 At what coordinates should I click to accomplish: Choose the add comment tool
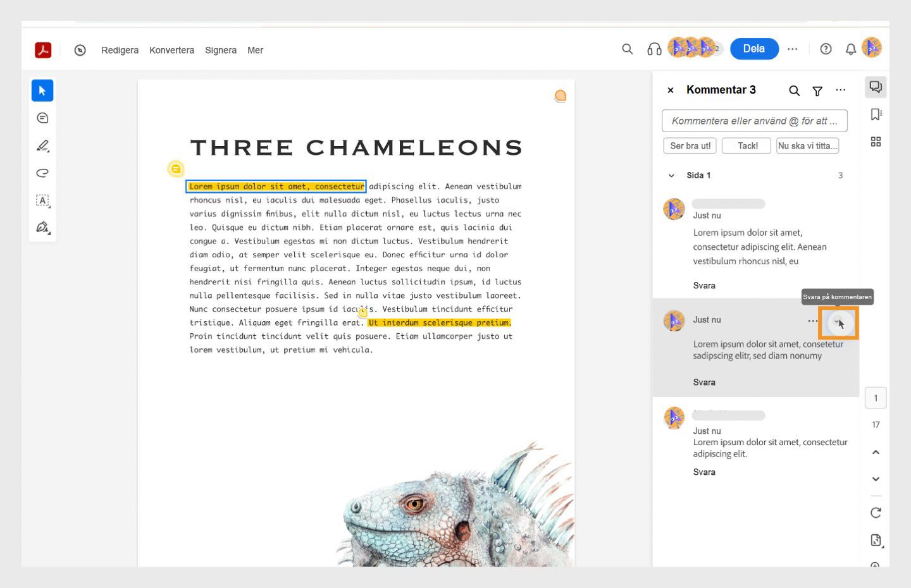42,118
